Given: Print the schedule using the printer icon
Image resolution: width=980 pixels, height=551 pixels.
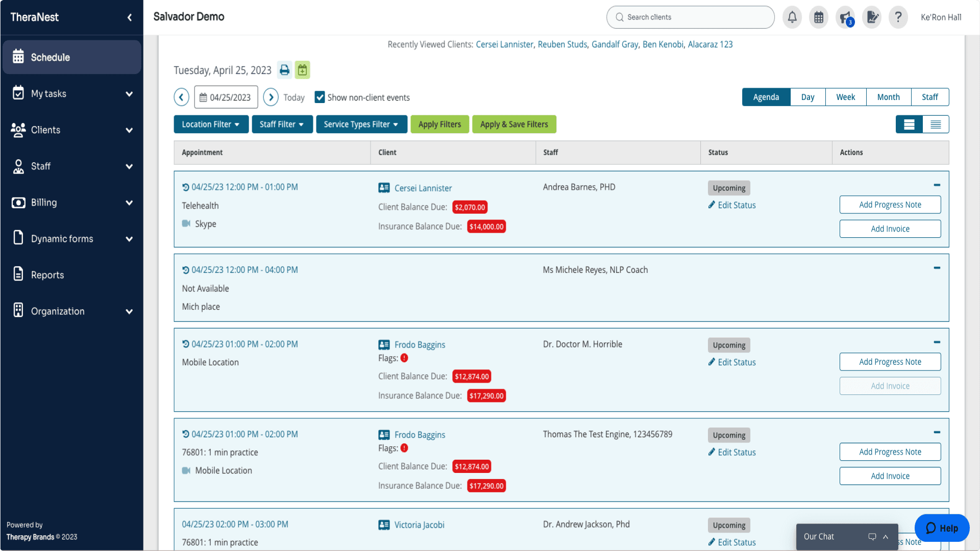Looking at the screenshot, I should tap(284, 70).
